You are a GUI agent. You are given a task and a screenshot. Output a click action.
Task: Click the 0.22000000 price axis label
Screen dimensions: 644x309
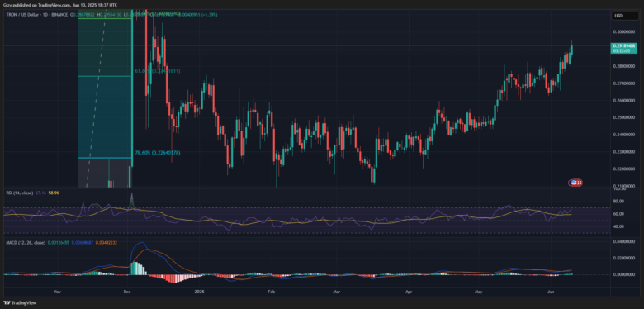624,169
